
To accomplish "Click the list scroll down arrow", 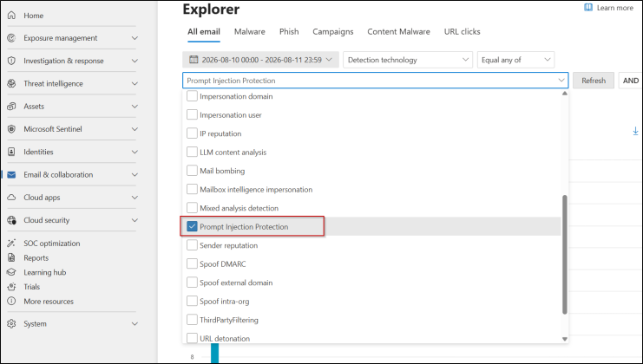I will [565, 339].
